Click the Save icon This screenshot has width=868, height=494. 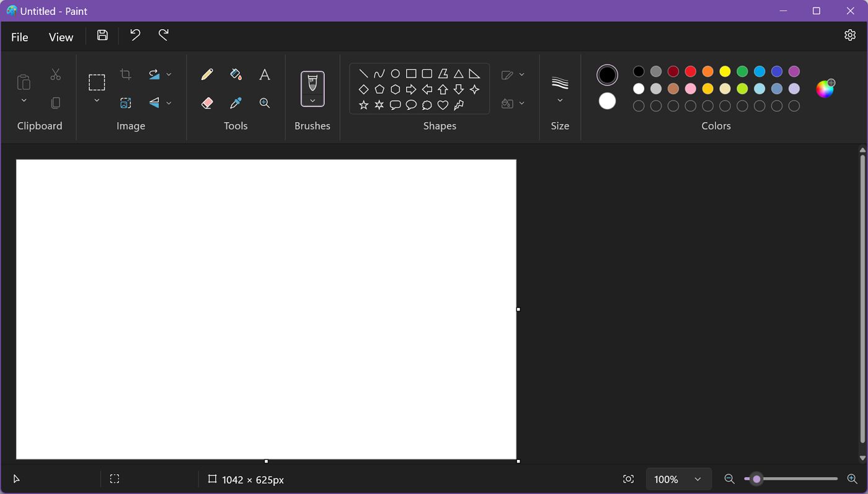tap(102, 35)
